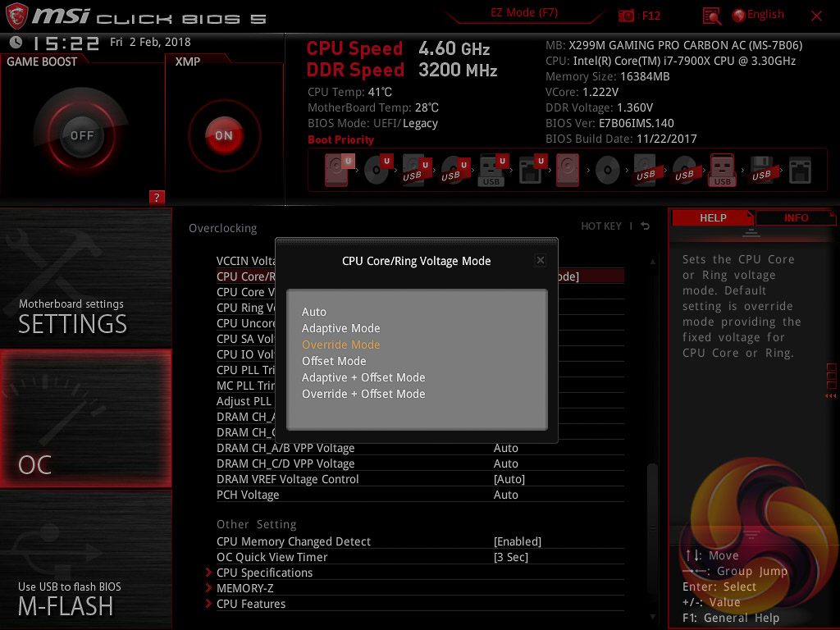Open the BIOS search magnifier icon

(x=711, y=16)
